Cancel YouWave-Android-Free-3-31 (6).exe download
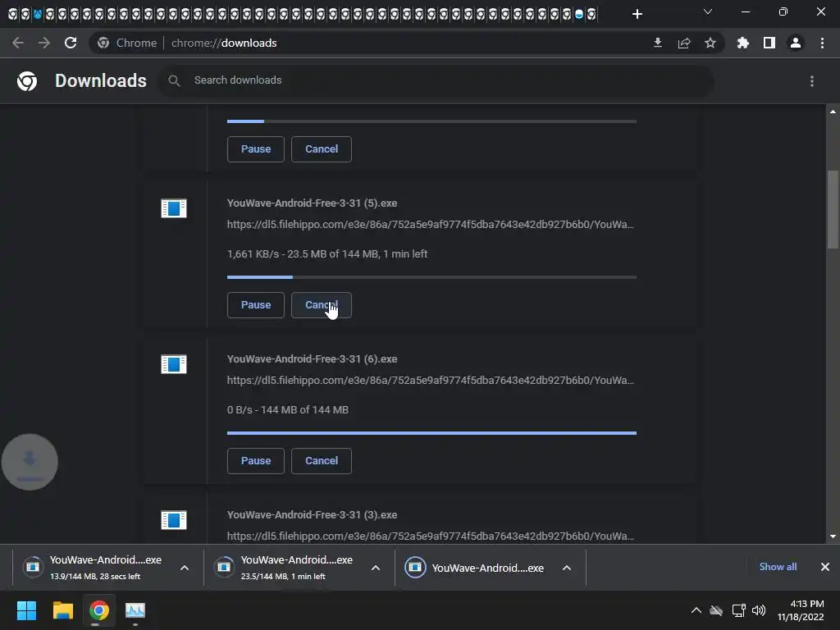The width and height of the screenshot is (840, 630). pyautogui.click(x=322, y=461)
